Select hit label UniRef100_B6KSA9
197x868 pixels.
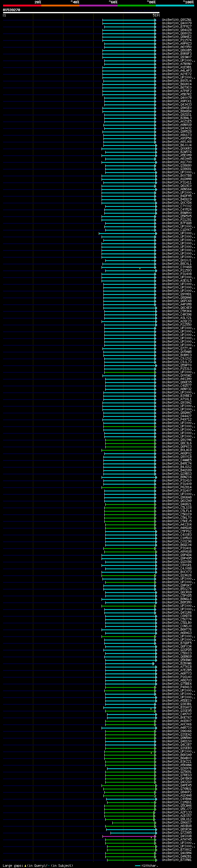point(177,755)
